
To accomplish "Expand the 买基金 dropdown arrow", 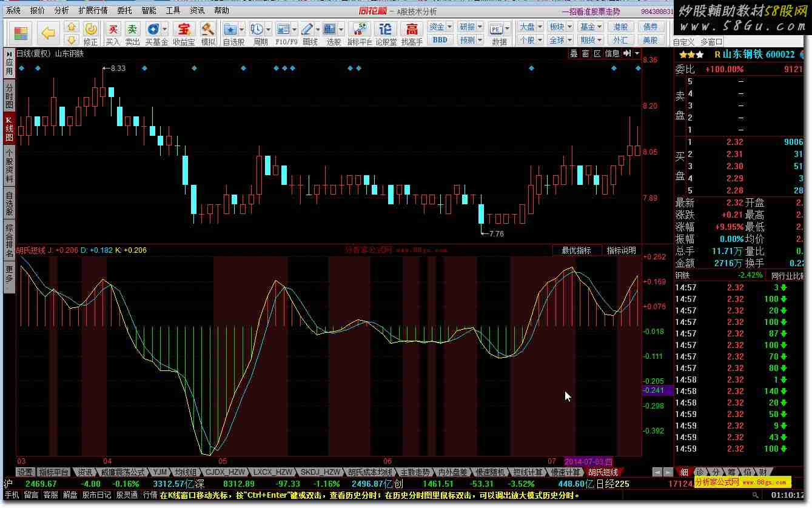I will pyautogui.click(x=165, y=28).
